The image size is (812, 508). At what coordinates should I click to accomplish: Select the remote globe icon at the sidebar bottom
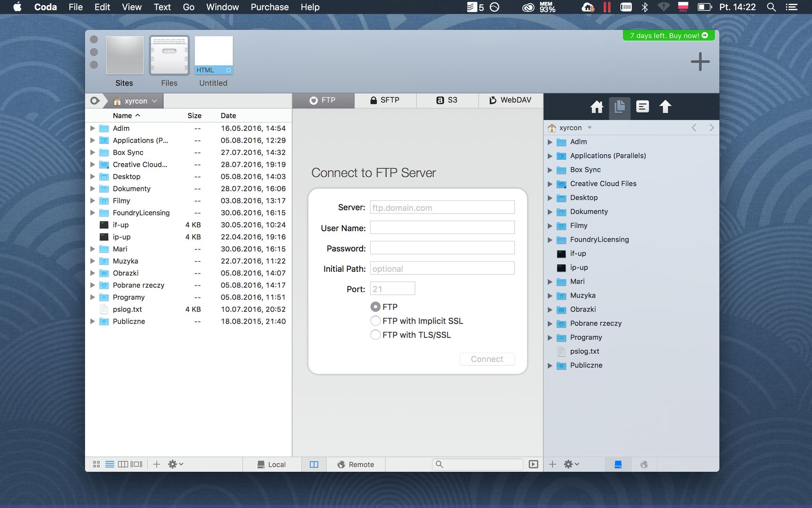pos(644,465)
